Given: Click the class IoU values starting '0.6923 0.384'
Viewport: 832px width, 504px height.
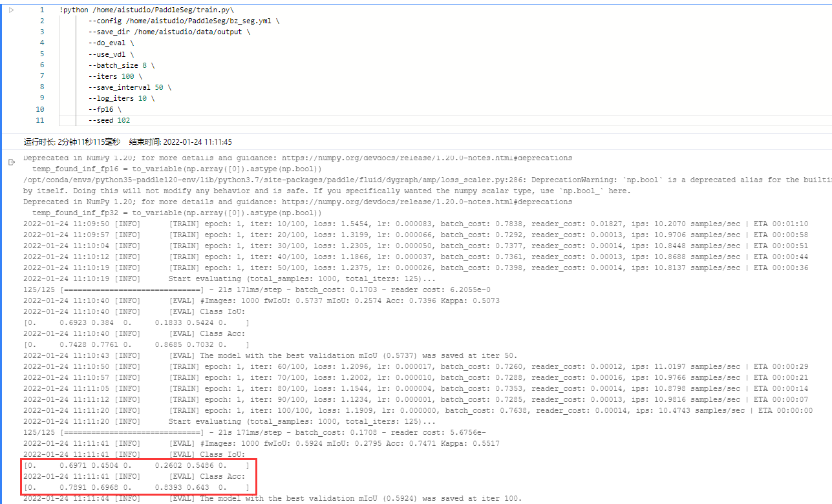Looking at the screenshot, I should (x=136, y=322).
